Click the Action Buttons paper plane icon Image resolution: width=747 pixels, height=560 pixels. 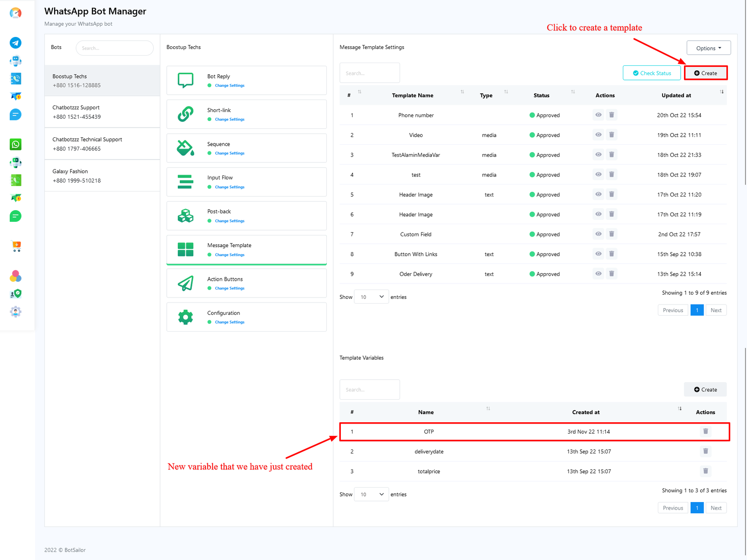pyautogui.click(x=185, y=284)
